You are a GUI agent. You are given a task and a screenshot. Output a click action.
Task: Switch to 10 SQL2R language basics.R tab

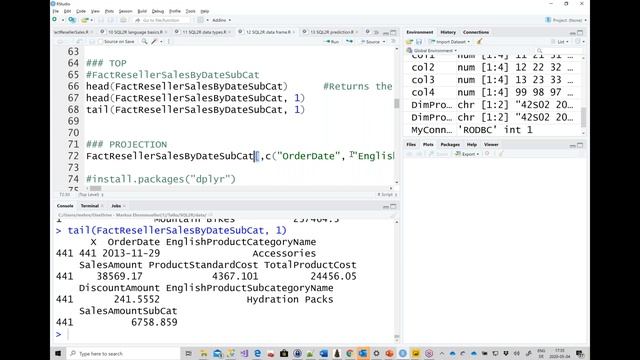(135, 32)
